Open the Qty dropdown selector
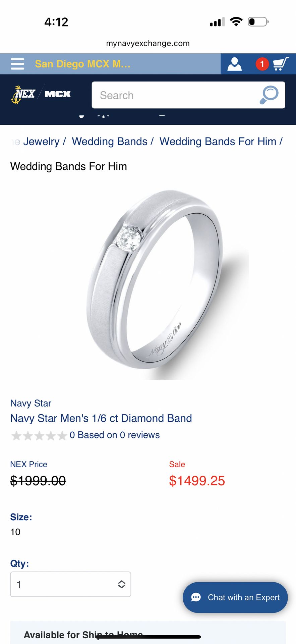 click(x=71, y=584)
